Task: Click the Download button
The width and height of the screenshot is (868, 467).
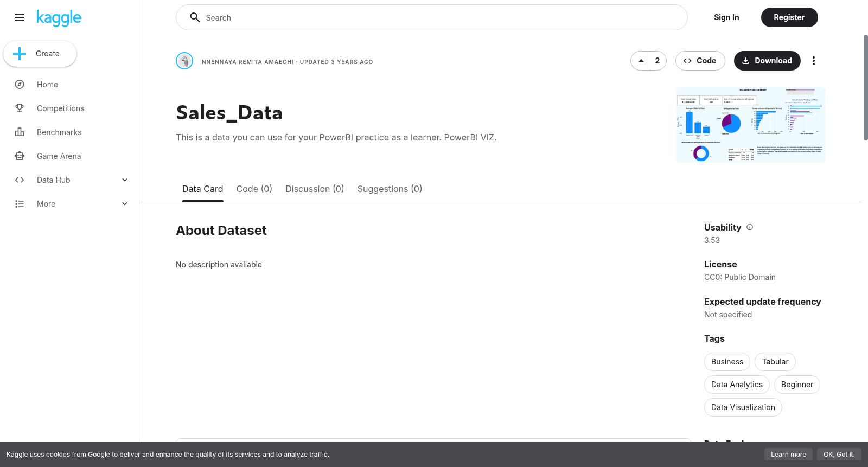Action: [767, 61]
